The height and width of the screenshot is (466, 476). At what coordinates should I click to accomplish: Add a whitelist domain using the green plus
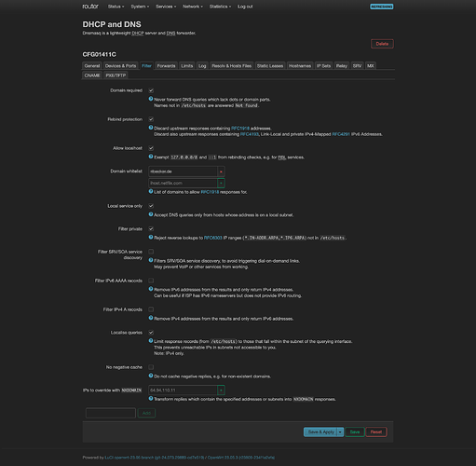point(221,183)
